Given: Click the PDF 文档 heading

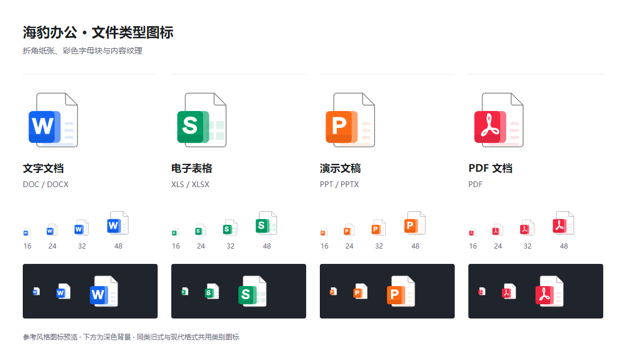Looking at the screenshot, I should pos(490,168).
